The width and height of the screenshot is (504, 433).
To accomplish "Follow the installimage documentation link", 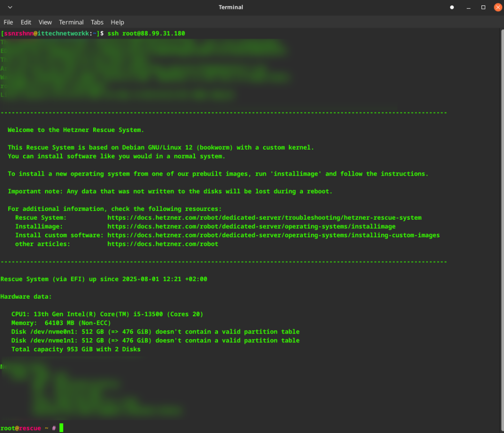I will click(x=251, y=227).
